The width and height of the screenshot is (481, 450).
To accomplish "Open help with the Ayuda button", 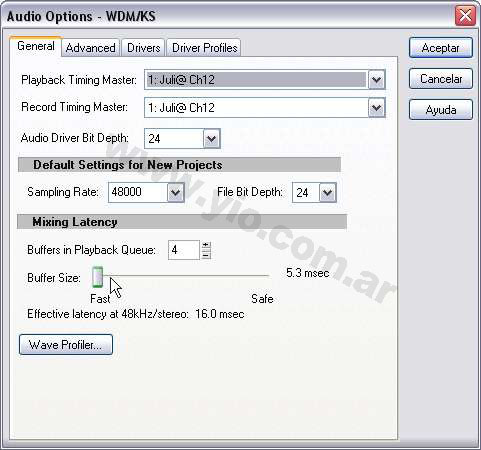I will 441,110.
